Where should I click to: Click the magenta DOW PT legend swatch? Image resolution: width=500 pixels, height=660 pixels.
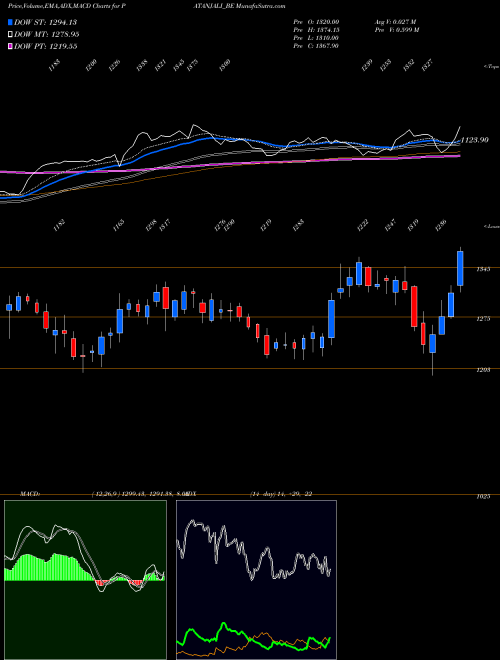coord(11,47)
